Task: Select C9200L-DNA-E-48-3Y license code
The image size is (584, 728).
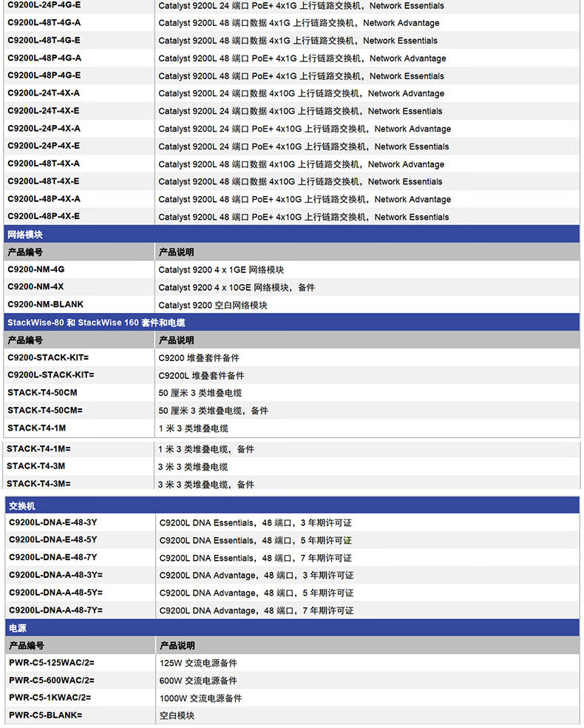Action: (x=53, y=522)
